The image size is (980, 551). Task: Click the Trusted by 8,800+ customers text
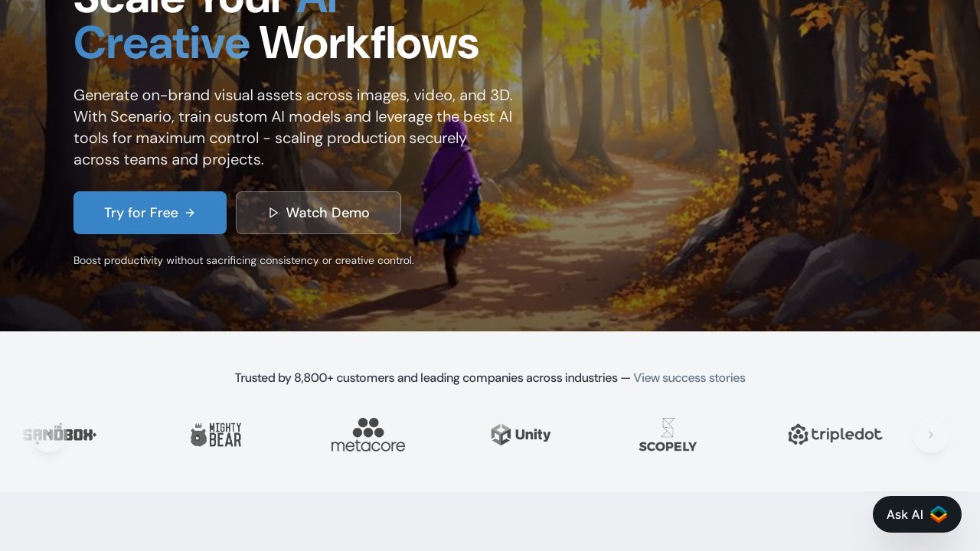click(x=426, y=378)
